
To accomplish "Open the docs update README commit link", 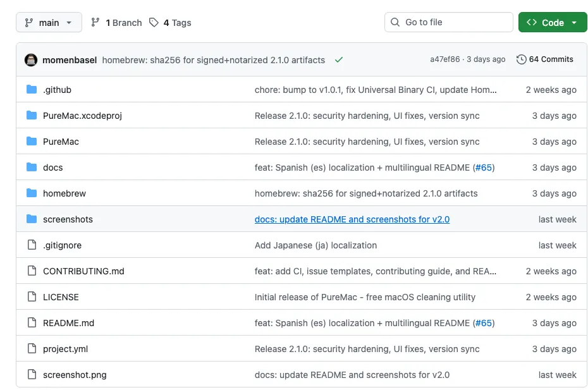I will click(x=352, y=219).
